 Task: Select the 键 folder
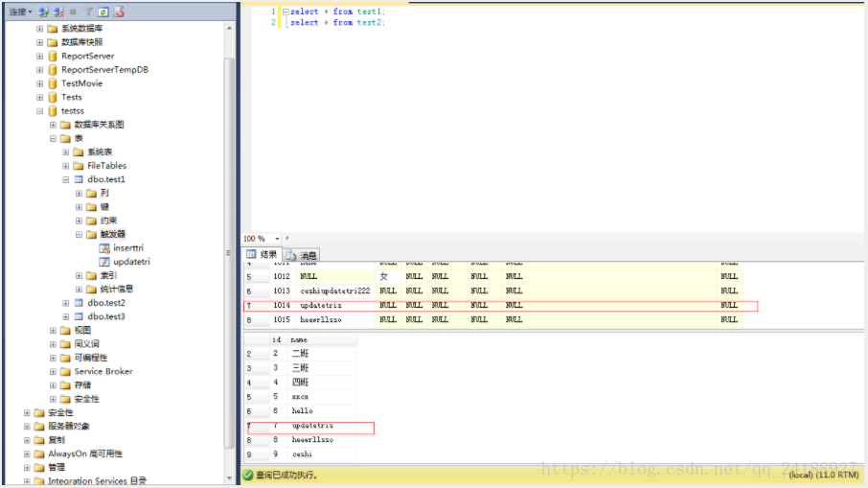coord(104,207)
